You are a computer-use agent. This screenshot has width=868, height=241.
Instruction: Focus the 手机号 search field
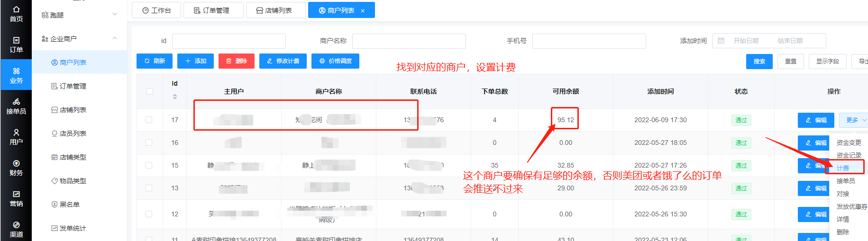tap(589, 41)
